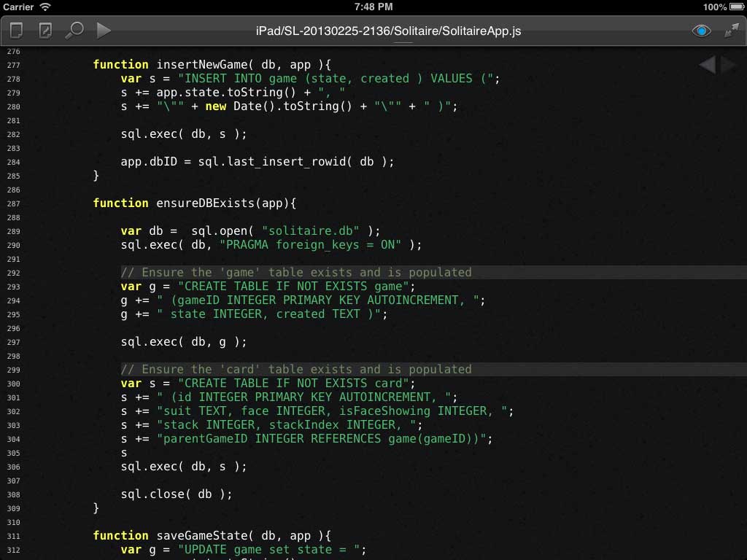Tap the Wi-Fi status icon

[45, 7]
